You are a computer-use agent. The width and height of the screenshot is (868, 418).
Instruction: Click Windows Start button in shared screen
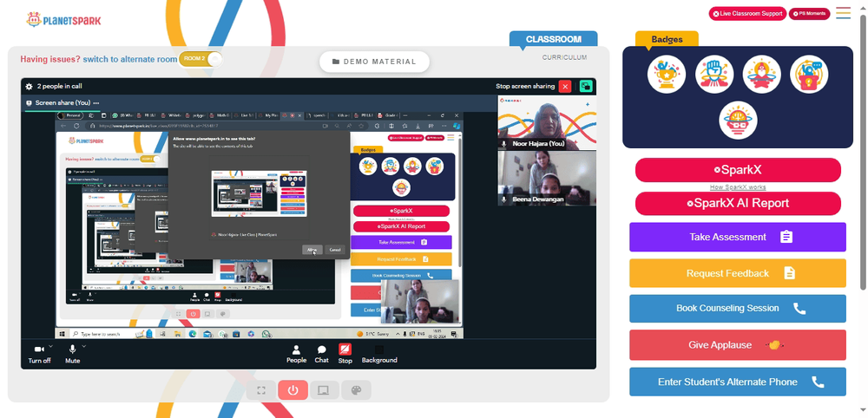click(62, 334)
